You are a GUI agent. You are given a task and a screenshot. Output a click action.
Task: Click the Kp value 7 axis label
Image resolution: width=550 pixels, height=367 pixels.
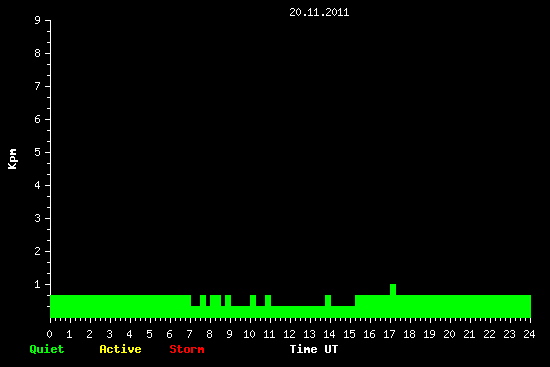(x=38, y=86)
